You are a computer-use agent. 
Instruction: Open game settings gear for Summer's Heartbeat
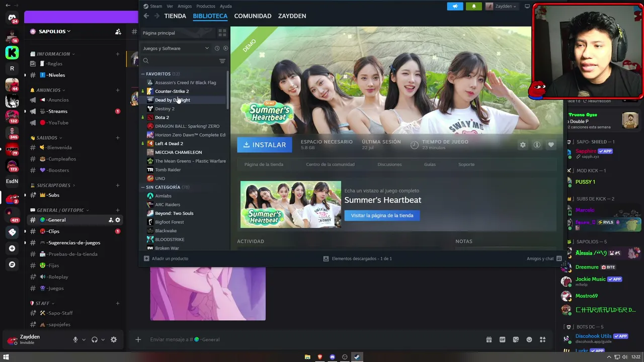pyautogui.click(x=523, y=145)
